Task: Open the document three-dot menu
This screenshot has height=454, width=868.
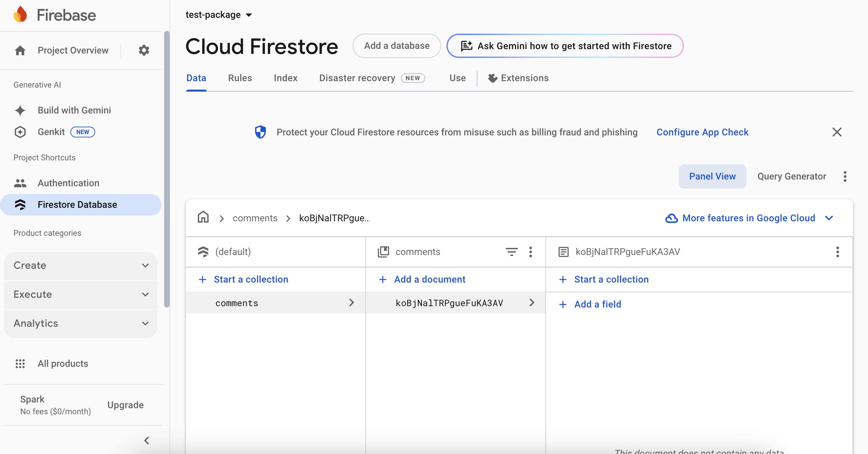Action: (838, 252)
